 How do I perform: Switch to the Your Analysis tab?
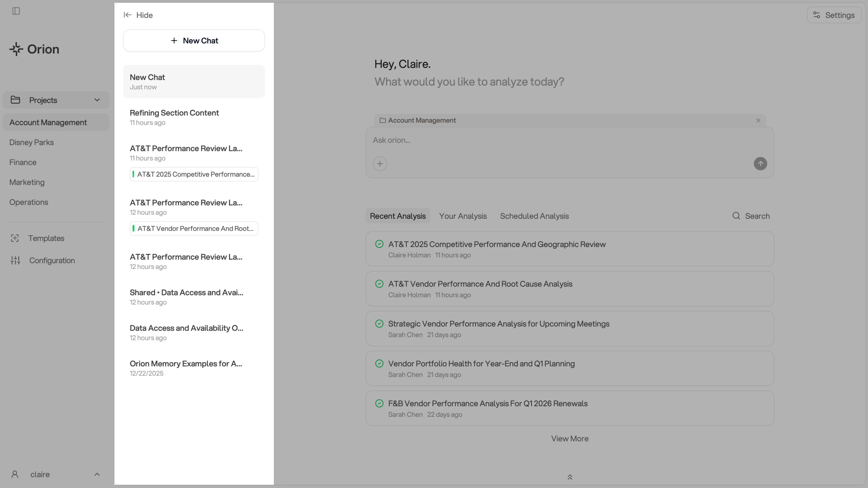[x=463, y=216]
